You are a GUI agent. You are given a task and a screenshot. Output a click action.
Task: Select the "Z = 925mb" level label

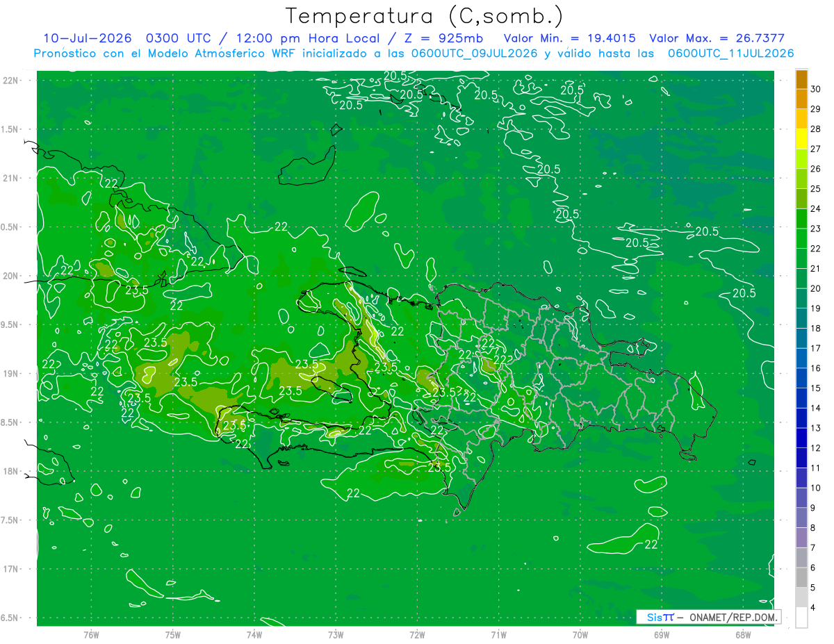(x=444, y=38)
